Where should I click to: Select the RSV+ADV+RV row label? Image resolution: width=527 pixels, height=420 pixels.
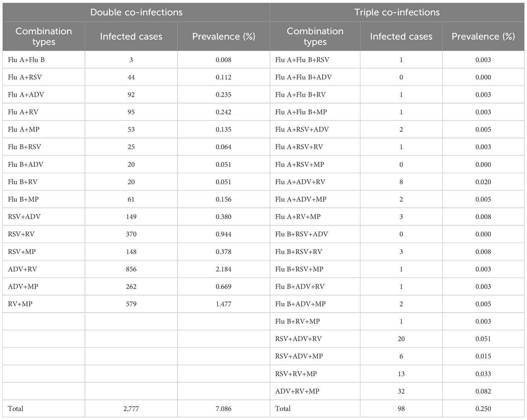(298, 339)
